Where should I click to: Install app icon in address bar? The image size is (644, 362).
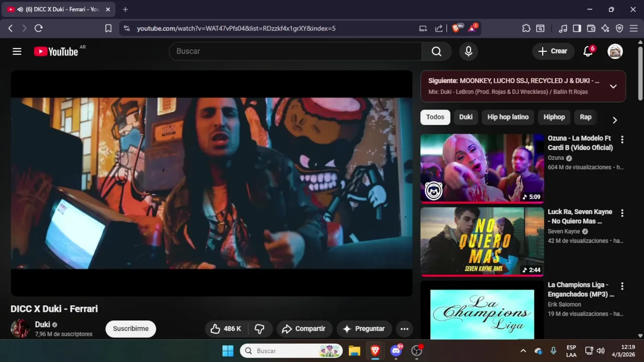423,29
